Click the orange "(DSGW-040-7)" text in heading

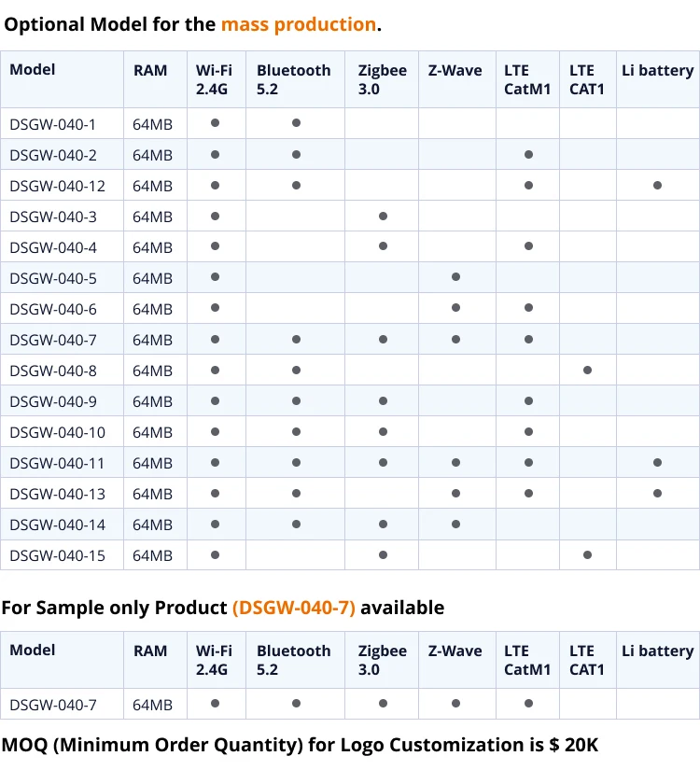click(294, 608)
